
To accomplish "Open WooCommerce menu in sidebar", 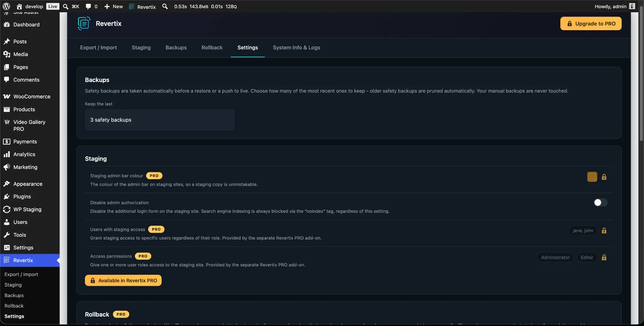I will point(30,97).
